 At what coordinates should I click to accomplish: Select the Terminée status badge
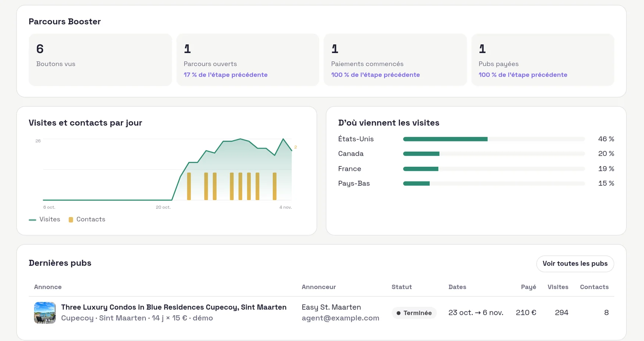(x=414, y=313)
